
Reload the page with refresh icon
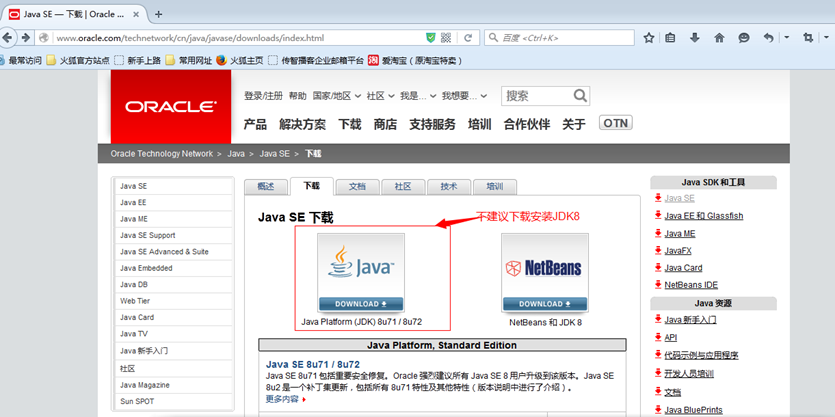click(x=468, y=38)
